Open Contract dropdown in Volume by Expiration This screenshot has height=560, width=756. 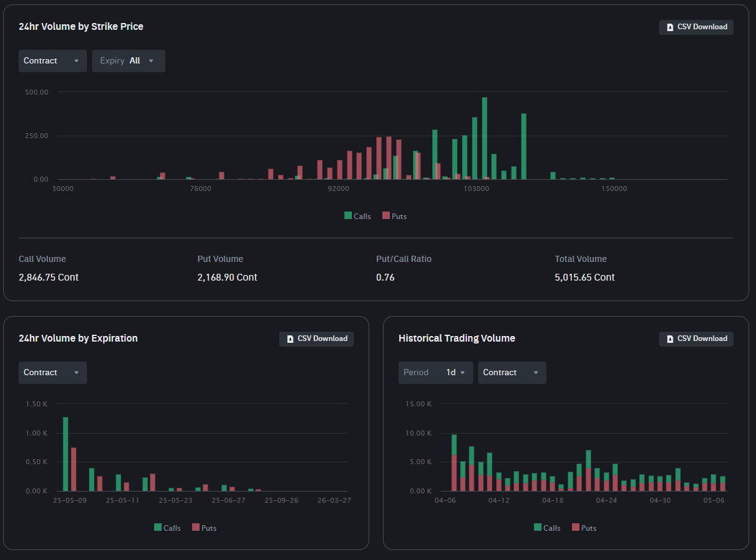pyautogui.click(x=52, y=373)
